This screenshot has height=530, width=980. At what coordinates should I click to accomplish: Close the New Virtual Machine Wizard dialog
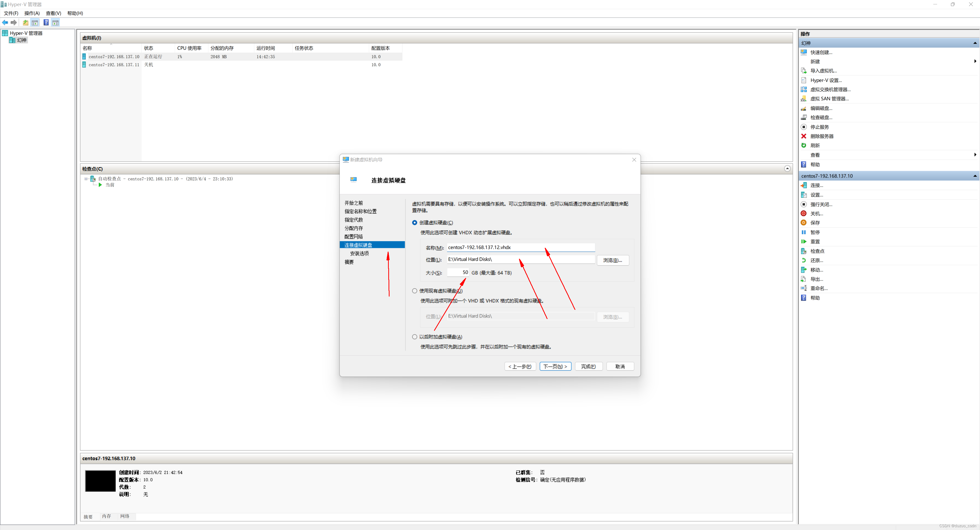(634, 160)
